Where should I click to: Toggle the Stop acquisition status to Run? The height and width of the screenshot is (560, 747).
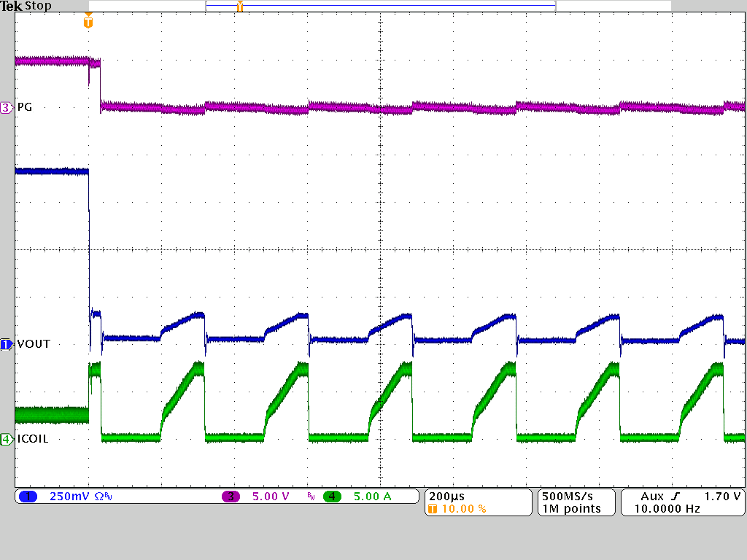39,6
